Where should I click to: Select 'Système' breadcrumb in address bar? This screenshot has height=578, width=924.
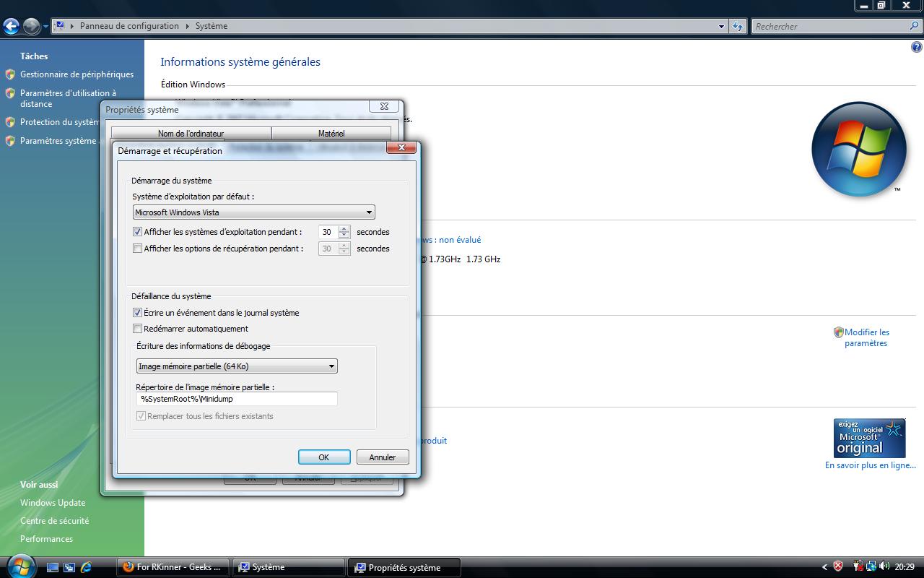pyautogui.click(x=212, y=26)
